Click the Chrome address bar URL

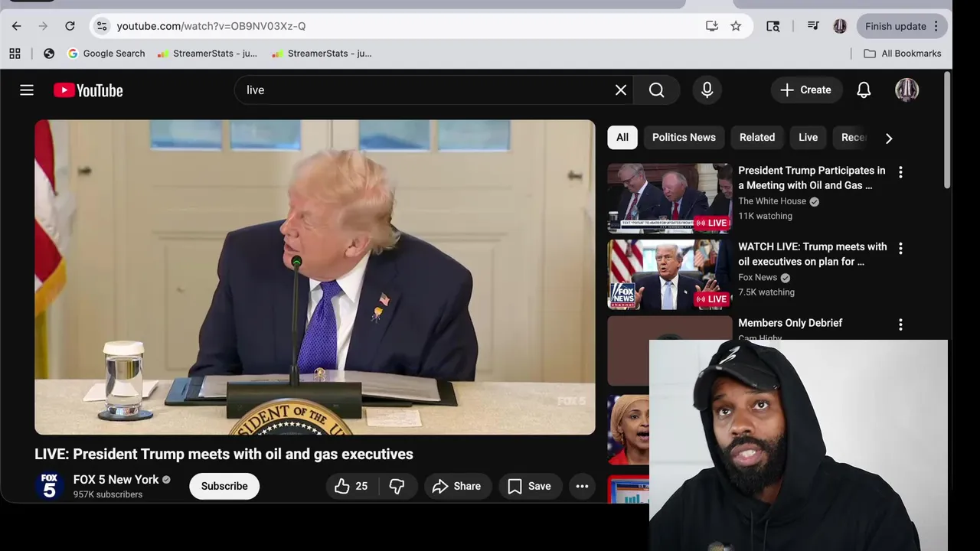[x=211, y=26]
